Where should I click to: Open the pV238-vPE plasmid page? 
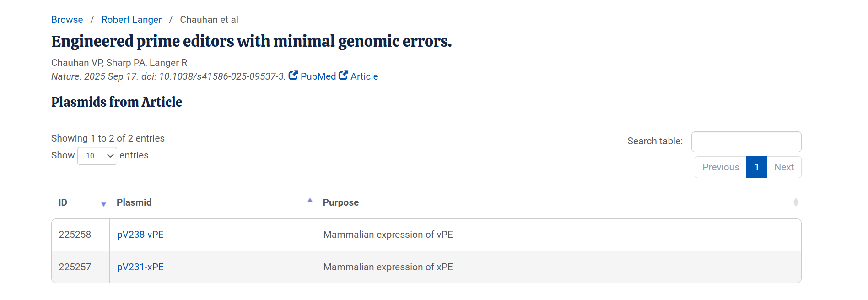coord(140,235)
